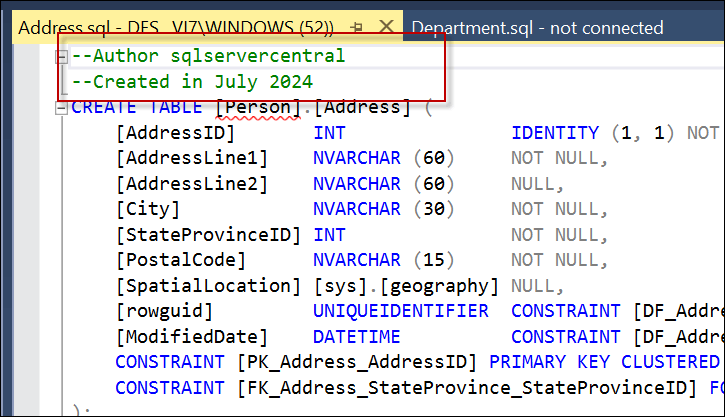
Task: Click the --Author sqlservercentral comment
Action: 209,56
